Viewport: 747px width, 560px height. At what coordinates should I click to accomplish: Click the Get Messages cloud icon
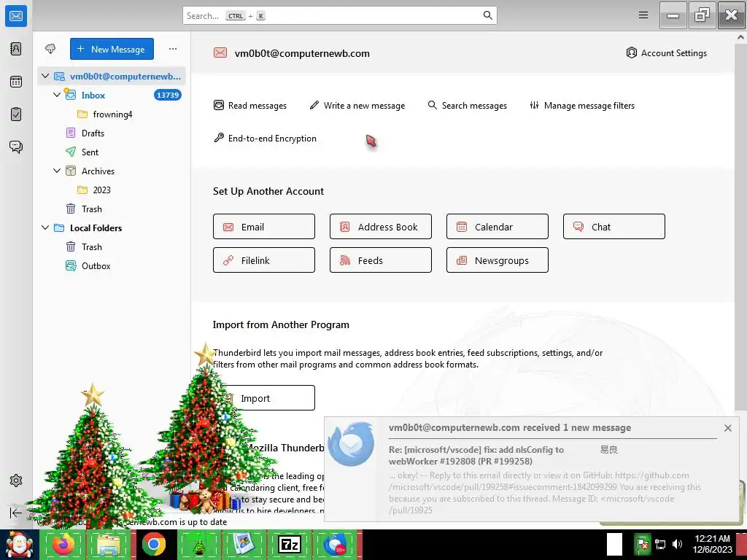(50, 49)
